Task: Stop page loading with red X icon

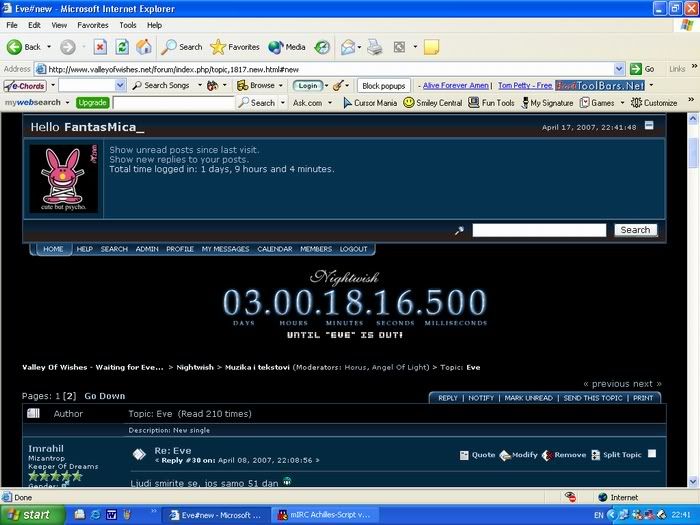Action: point(100,47)
